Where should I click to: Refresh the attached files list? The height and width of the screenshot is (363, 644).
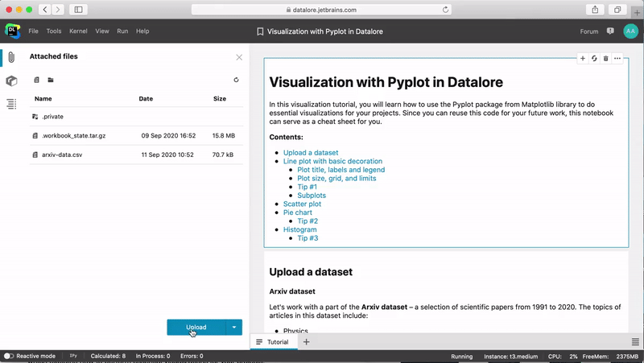pyautogui.click(x=236, y=80)
